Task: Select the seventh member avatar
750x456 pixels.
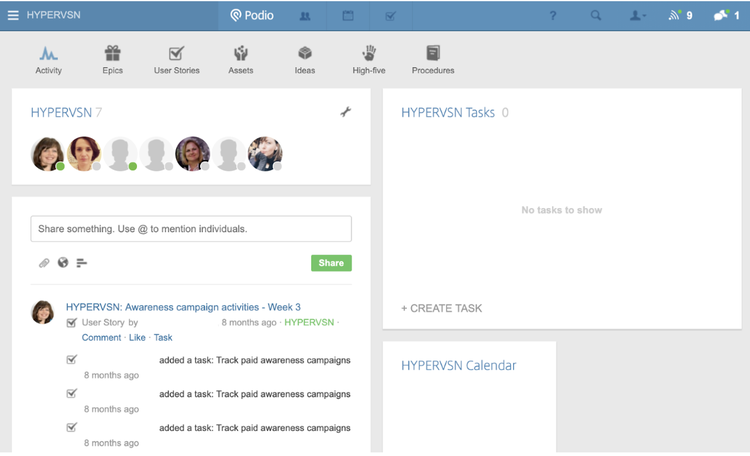Action: click(265, 154)
